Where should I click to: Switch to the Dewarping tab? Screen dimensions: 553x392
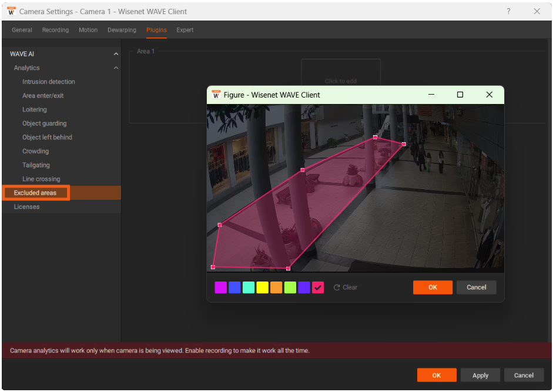(122, 30)
